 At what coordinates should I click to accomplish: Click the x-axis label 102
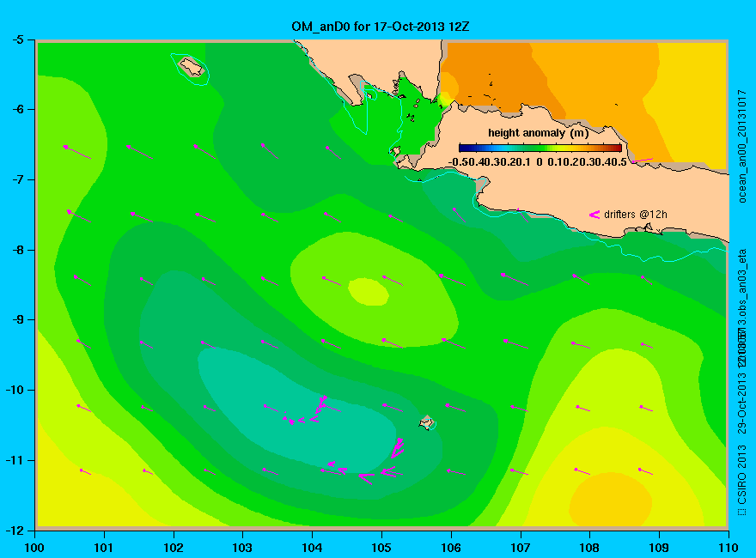tap(173, 548)
